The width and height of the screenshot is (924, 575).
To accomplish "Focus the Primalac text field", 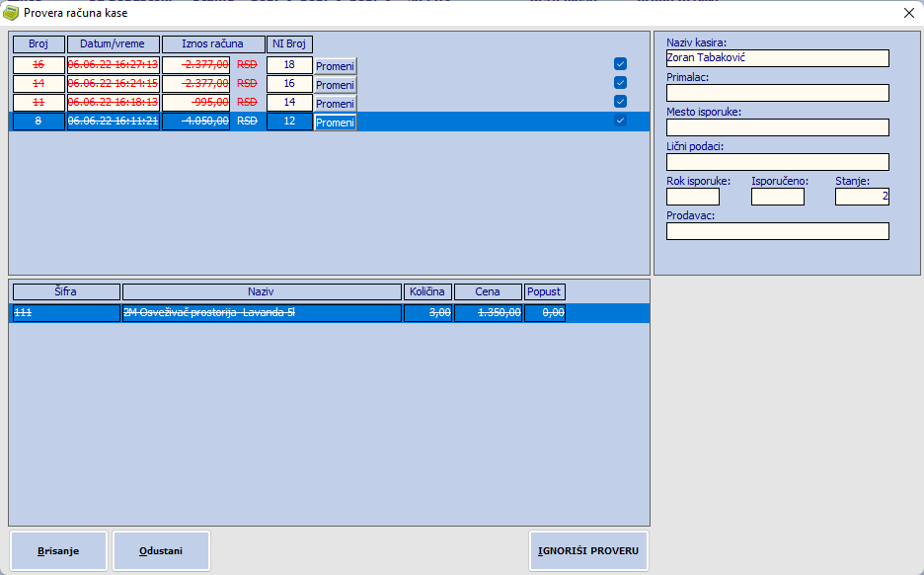I will (x=777, y=93).
